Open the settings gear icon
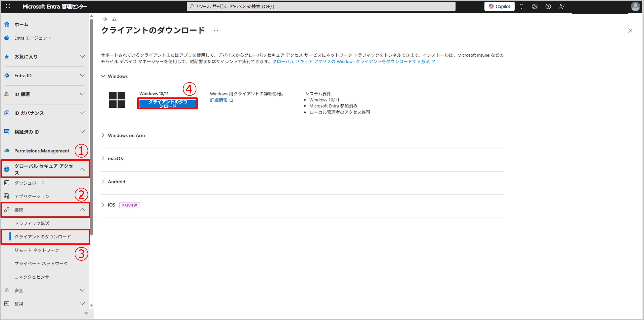 pos(535,6)
